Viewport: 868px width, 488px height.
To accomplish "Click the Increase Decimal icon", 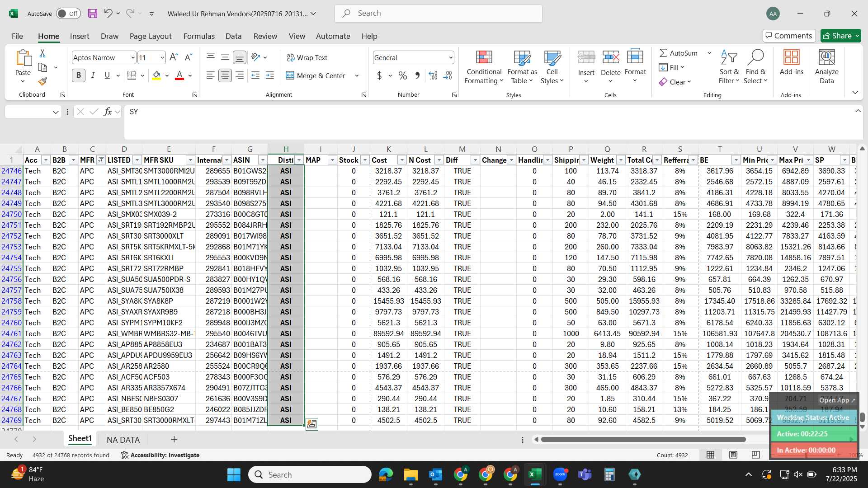I will coord(433,75).
